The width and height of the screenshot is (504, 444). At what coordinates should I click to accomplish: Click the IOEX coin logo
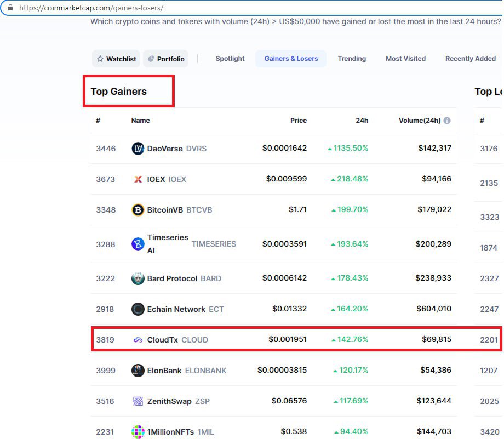pos(138,179)
